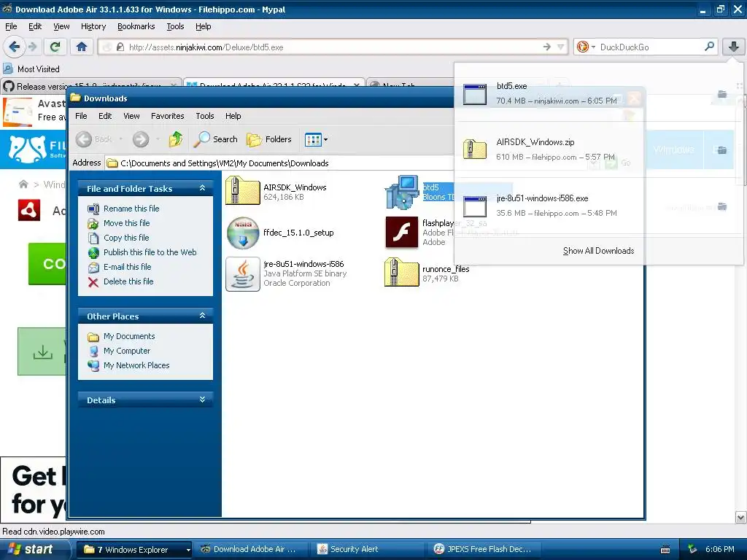The height and width of the screenshot is (560, 747).
Task: Open containing folder for AIRSDK_Windows.zip
Action: tap(722, 150)
